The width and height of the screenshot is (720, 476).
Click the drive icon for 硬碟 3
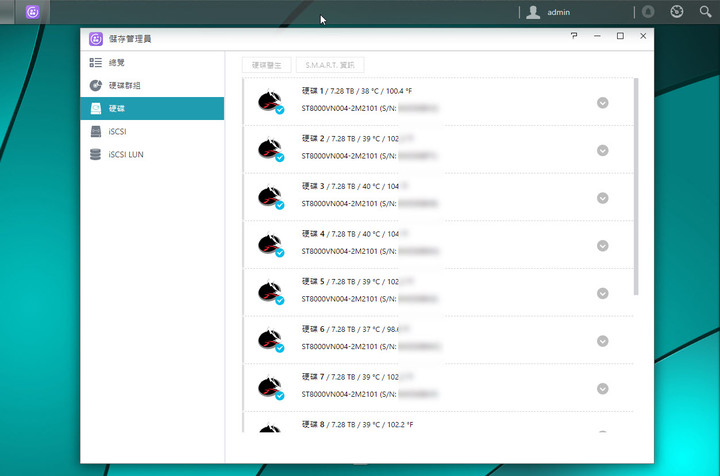[x=270, y=197]
